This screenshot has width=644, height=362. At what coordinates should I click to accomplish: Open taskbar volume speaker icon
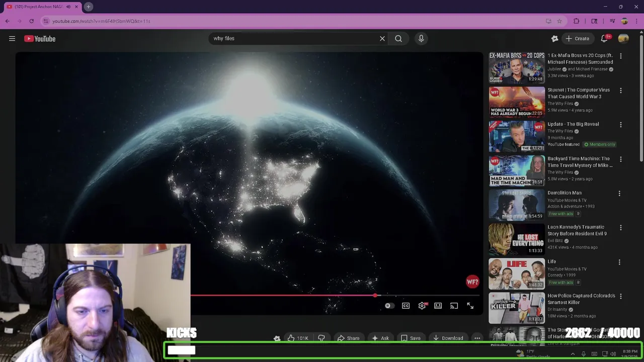[613, 354]
